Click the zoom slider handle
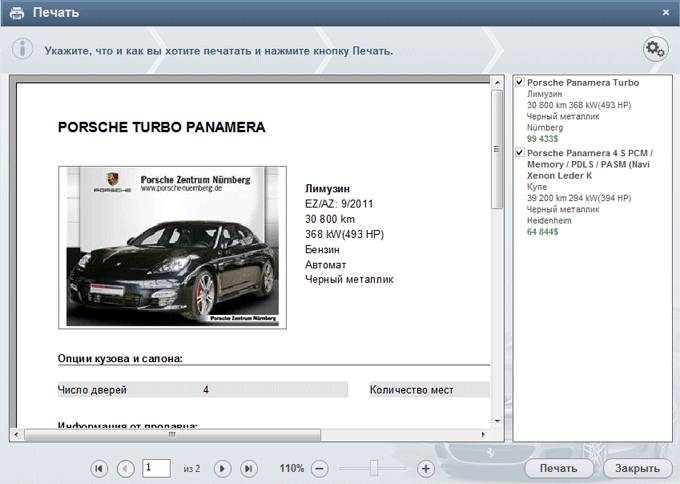Screen dimensions: 680x484 (373, 468)
